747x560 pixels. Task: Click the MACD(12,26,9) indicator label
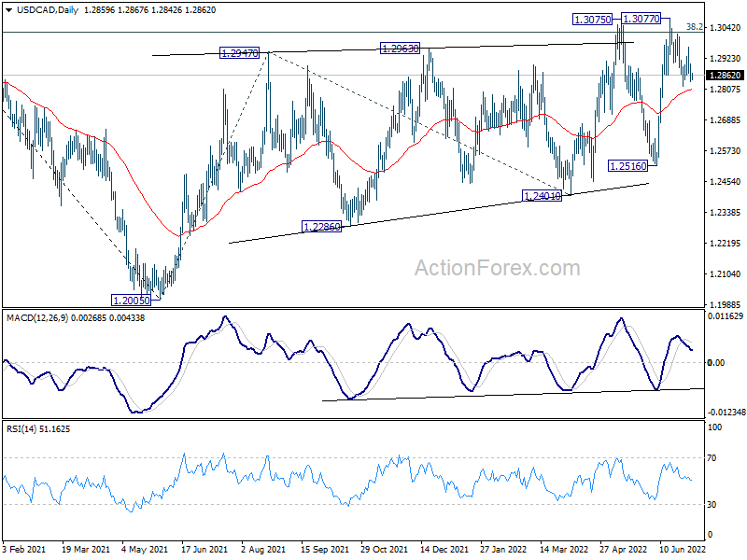[37, 317]
